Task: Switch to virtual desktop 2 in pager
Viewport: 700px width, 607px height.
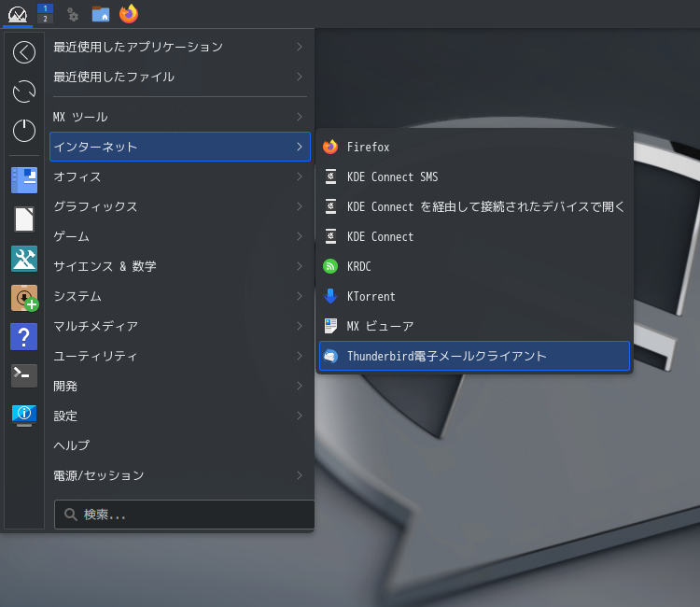Action: (45, 19)
